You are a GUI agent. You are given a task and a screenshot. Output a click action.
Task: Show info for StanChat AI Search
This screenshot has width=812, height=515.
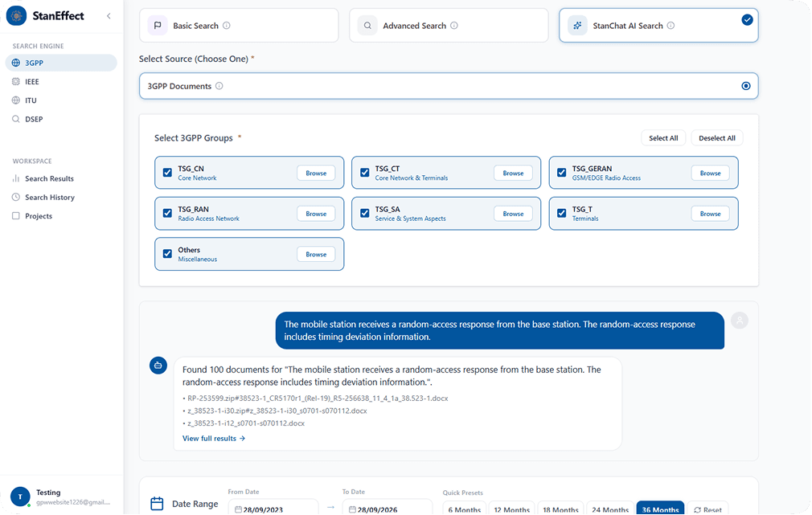tap(671, 26)
